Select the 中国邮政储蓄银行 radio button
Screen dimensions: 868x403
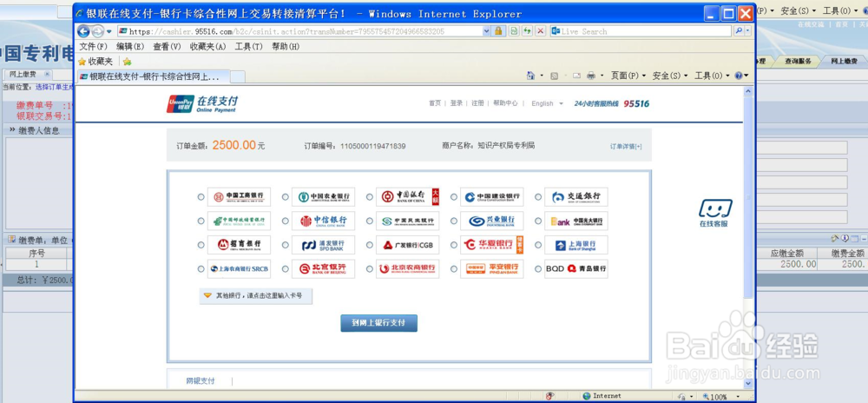point(201,221)
